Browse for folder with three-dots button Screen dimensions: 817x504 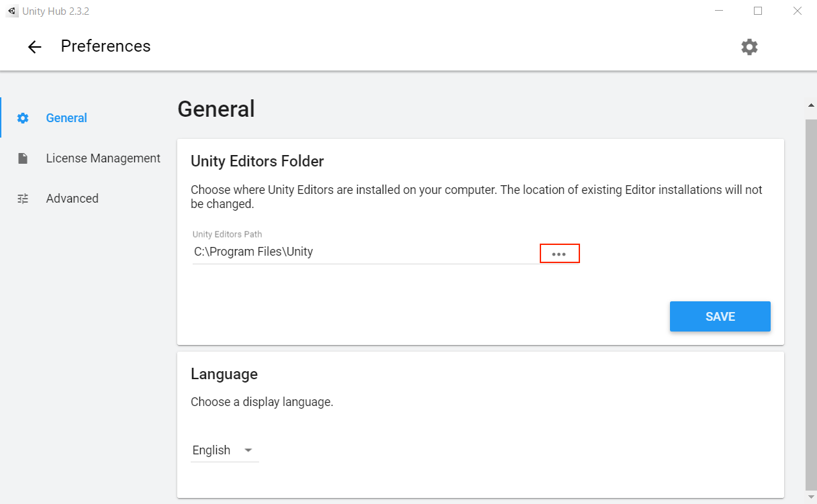point(559,254)
